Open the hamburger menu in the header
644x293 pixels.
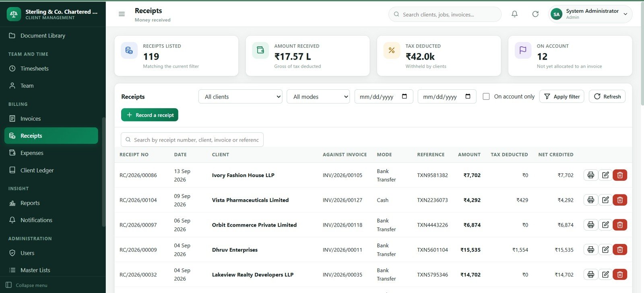[122, 14]
